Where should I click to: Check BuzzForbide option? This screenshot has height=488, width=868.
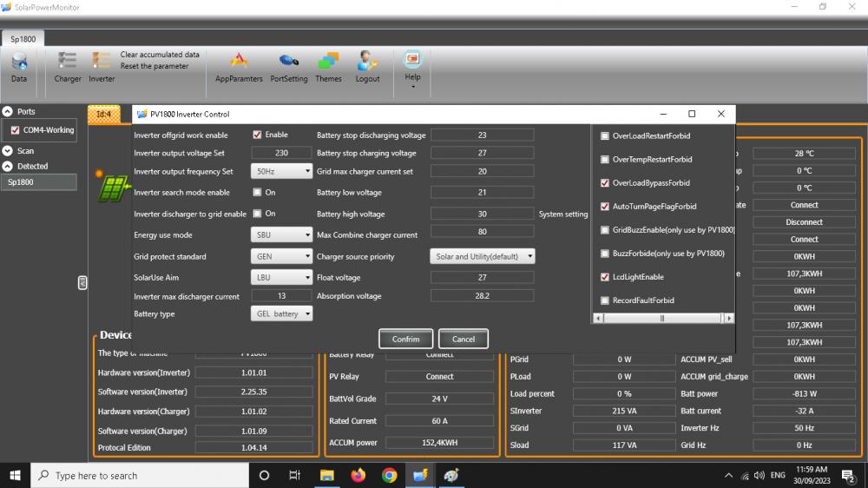[604, 254]
